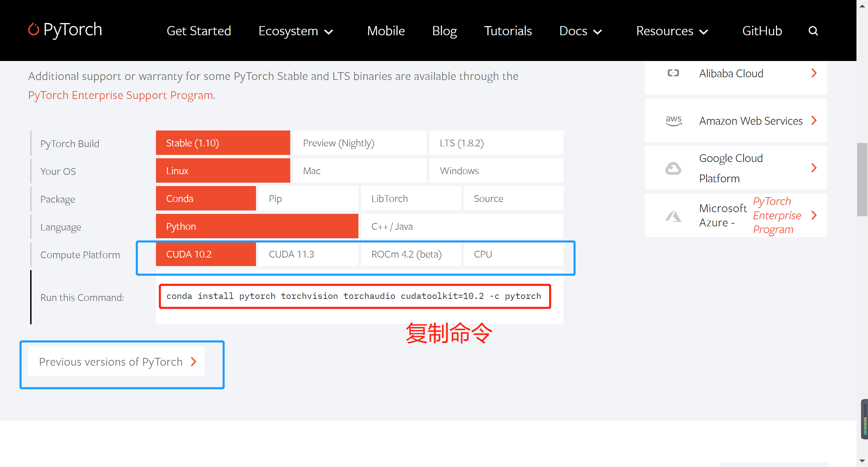Click the AWS logo icon
868x467 pixels.
coord(673,121)
